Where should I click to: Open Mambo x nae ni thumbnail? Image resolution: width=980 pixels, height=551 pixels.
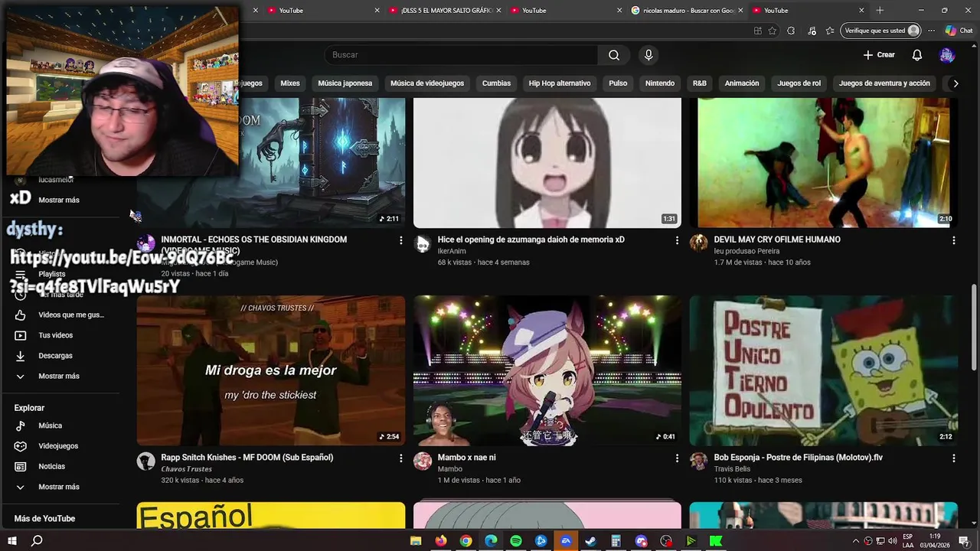pos(547,370)
